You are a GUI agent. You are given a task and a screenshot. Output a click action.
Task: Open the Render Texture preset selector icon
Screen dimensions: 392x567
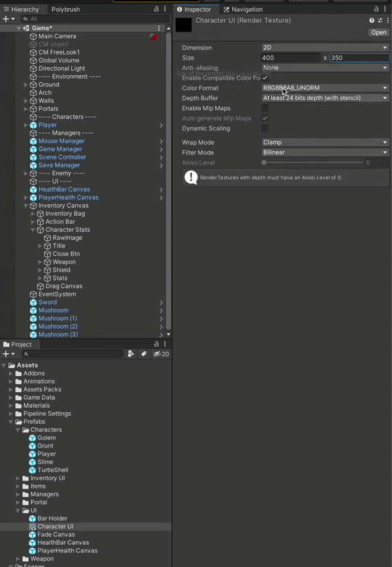pyautogui.click(x=379, y=20)
